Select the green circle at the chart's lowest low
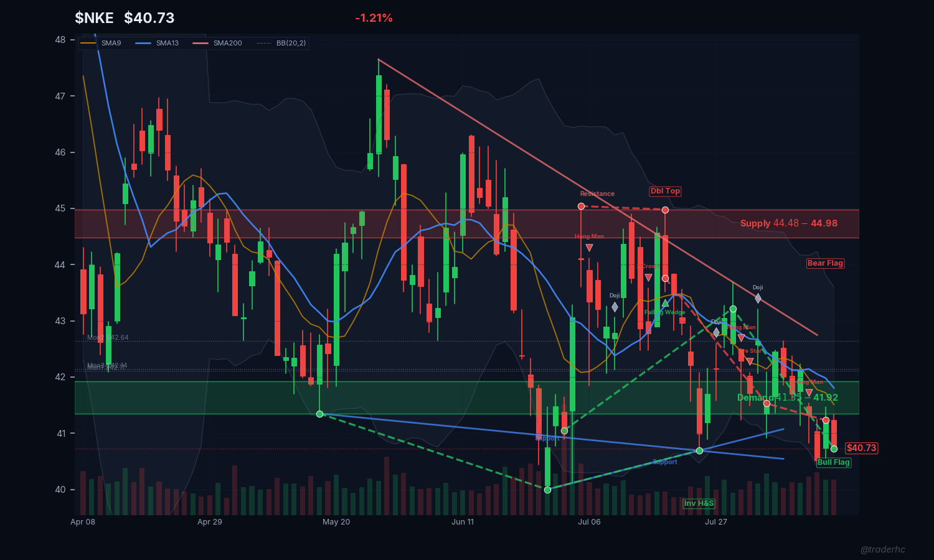The height and width of the screenshot is (560, 934). pos(547,490)
